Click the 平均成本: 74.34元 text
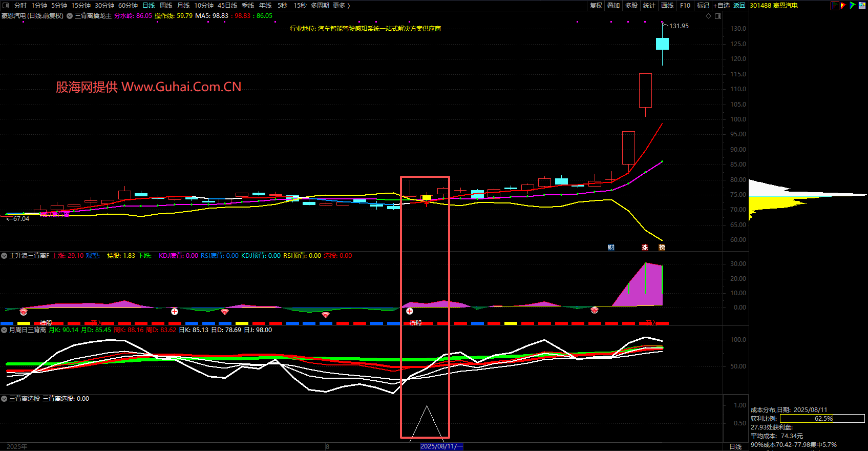This screenshot has height=451, width=868. 777,436
